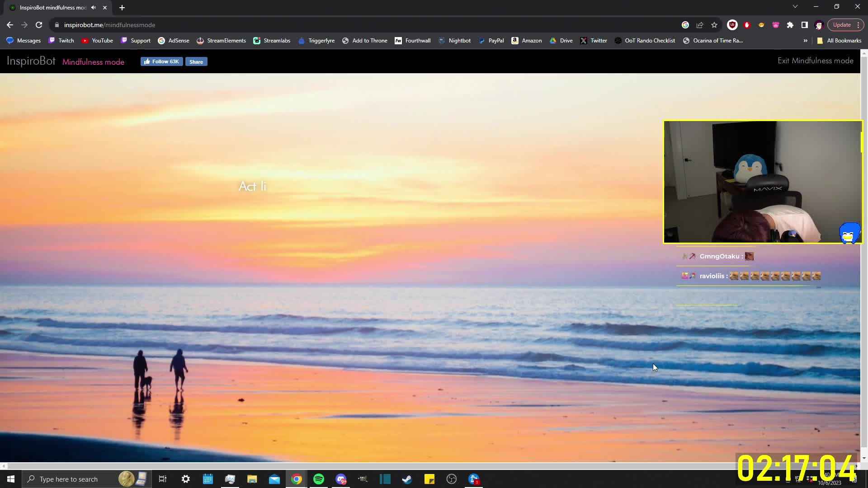Click the share page icon in address bar
The height and width of the screenshot is (488, 868).
(700, 25)
